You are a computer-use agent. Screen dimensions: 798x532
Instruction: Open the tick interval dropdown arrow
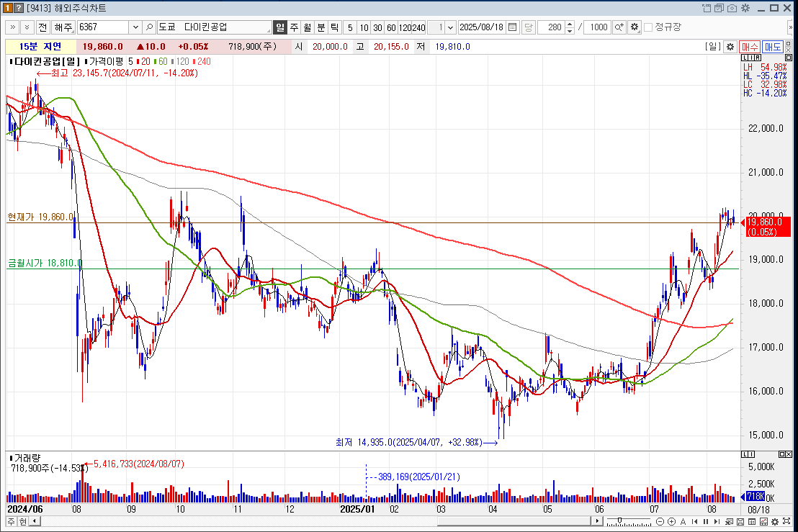[x=451, y=27]
